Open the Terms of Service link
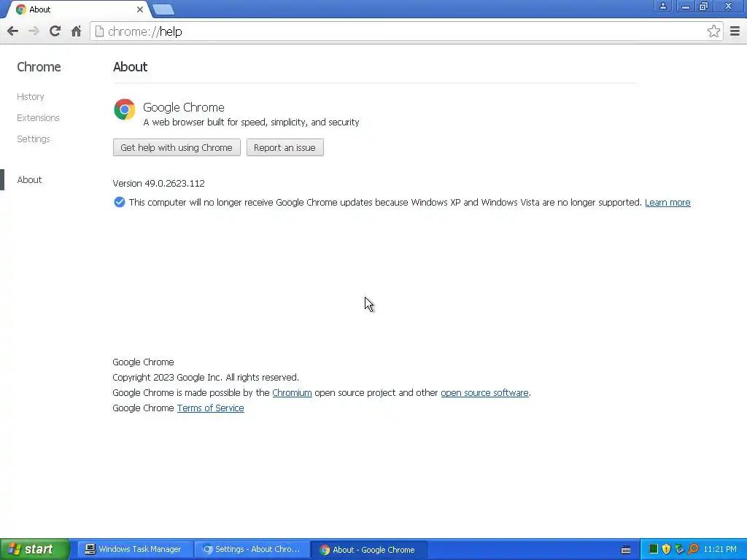 coord(211,408)
